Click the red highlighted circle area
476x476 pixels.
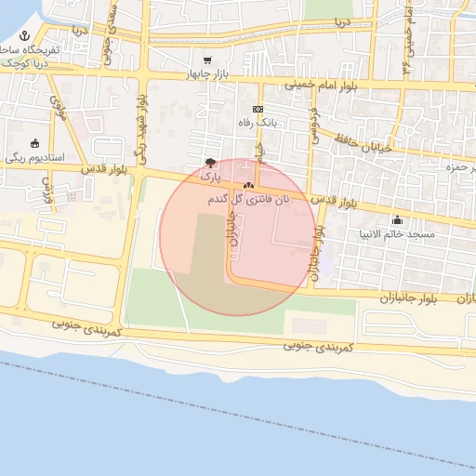point(238,237)
